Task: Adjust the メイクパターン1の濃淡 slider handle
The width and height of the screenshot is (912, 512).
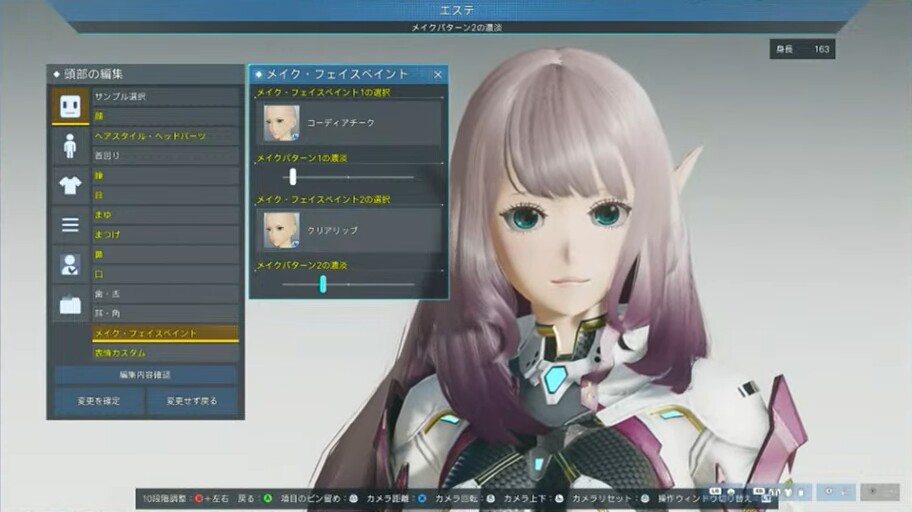Action: pyautogui.click(x=293, y=177)
